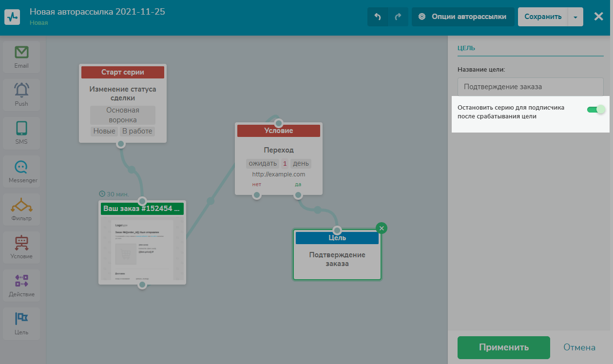613x364 pixels.
Task: Toggle stop series after goal triggers
Action: point(595,109)
